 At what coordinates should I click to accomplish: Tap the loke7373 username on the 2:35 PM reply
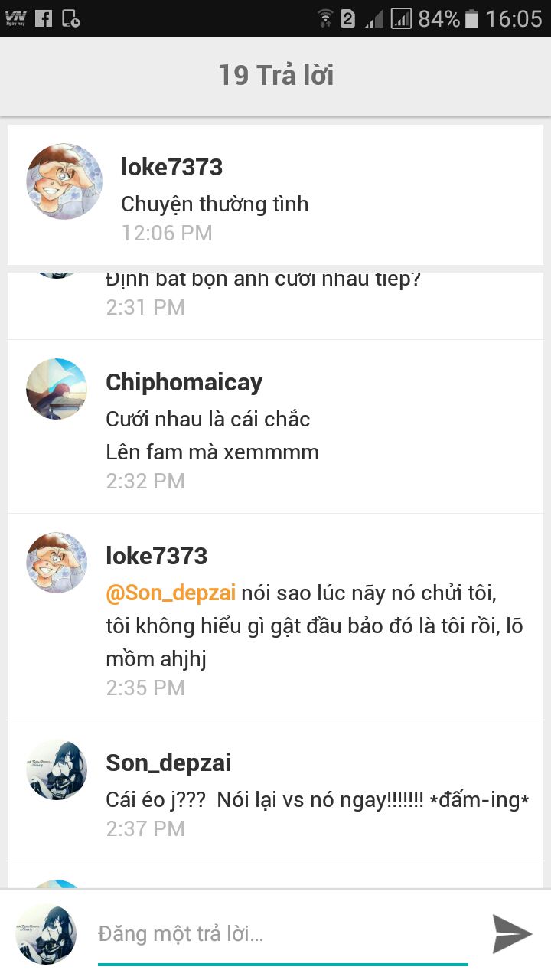[x=156, y=556]
